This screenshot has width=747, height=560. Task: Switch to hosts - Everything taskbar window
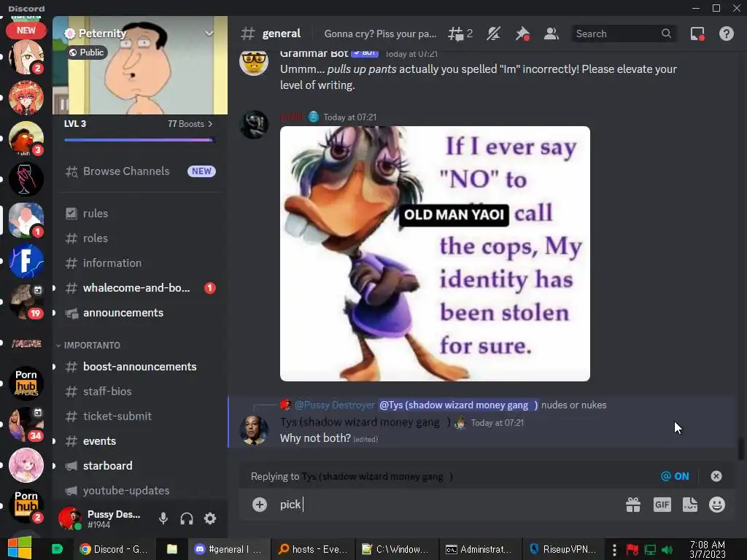coord(313,549)
